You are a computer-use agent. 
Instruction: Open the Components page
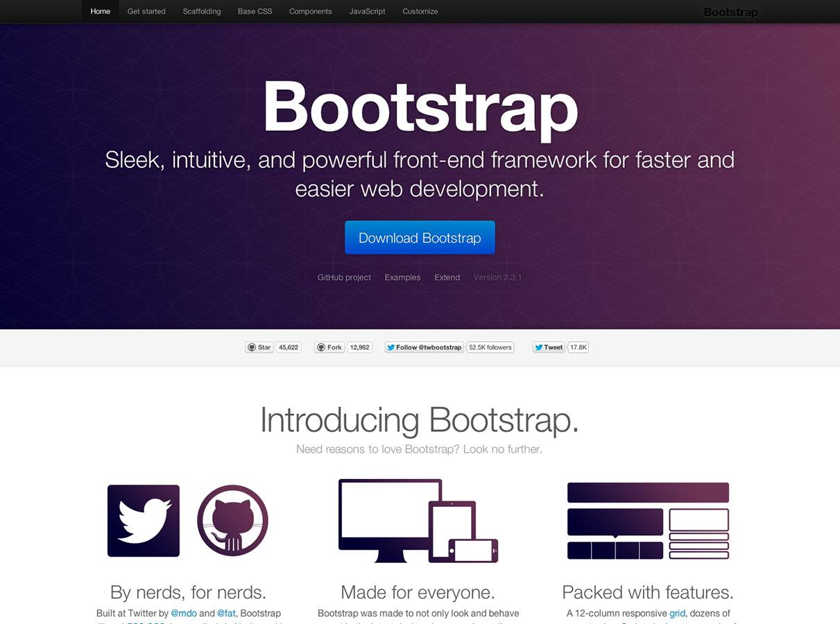(x=310, y=11)
